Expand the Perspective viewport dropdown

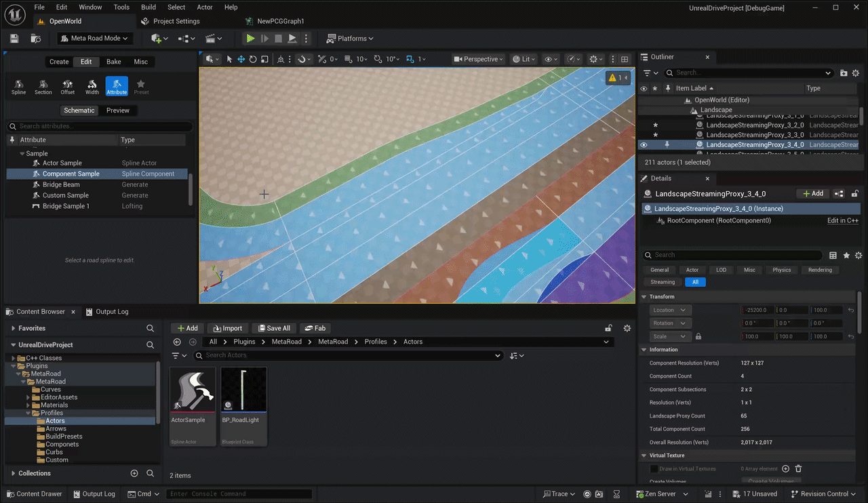tap(479, 59)
